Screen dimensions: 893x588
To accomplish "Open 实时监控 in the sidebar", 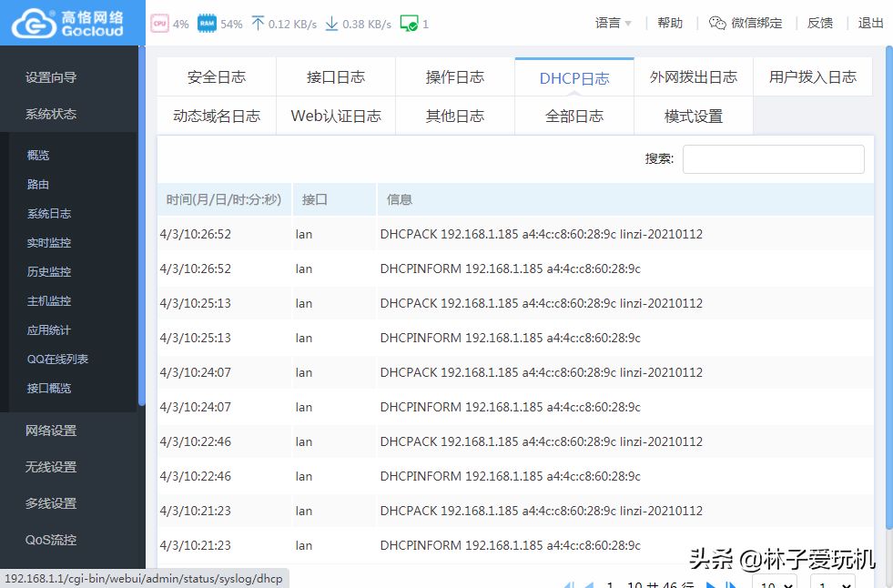I will coord(49,242).
